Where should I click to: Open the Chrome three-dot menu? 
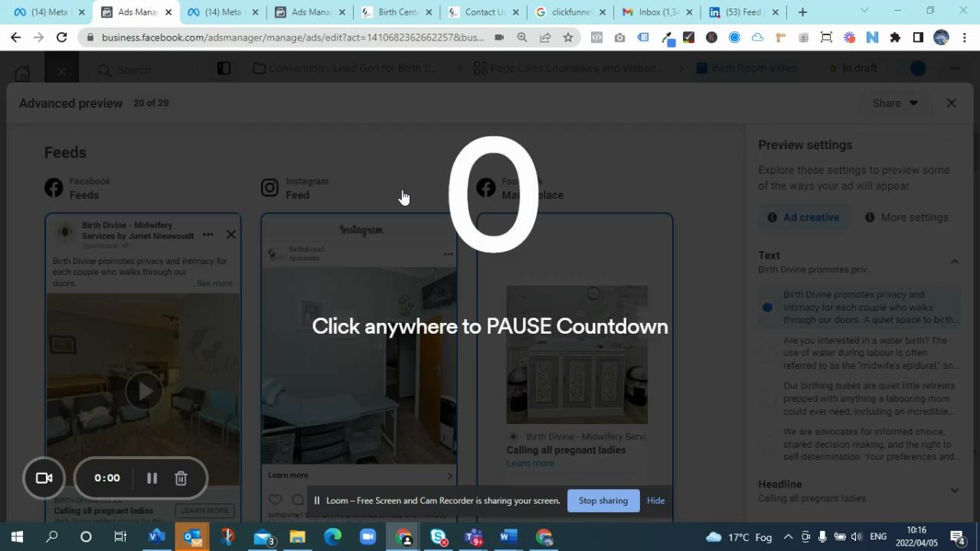(964, 37)
